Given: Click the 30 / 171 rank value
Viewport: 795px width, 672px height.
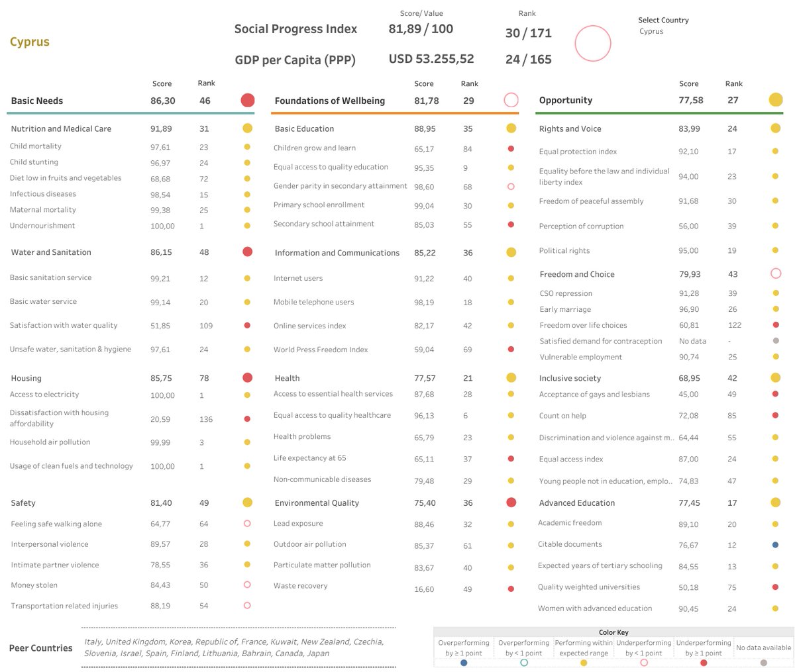Looking at the screenshot, I should coord(528,33).
